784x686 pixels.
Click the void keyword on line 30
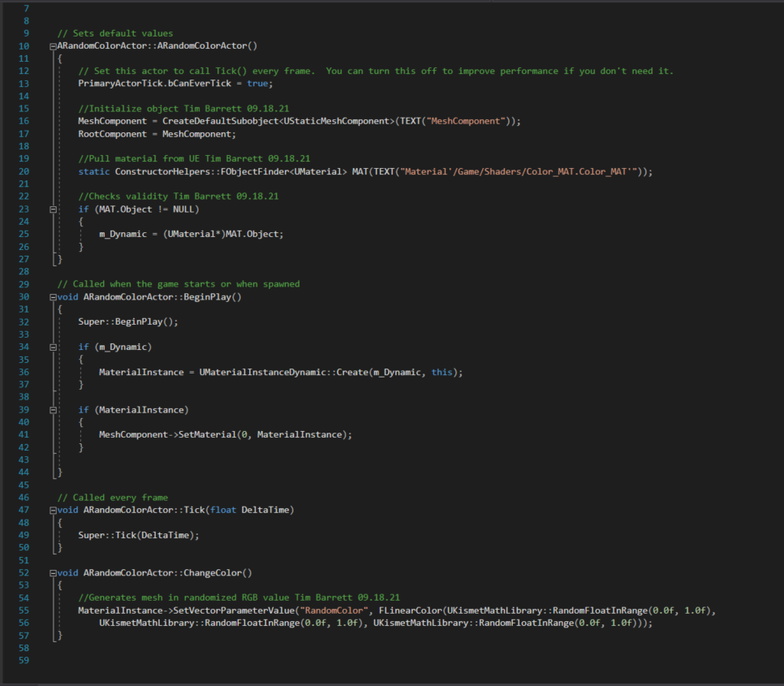pos(67,297)
